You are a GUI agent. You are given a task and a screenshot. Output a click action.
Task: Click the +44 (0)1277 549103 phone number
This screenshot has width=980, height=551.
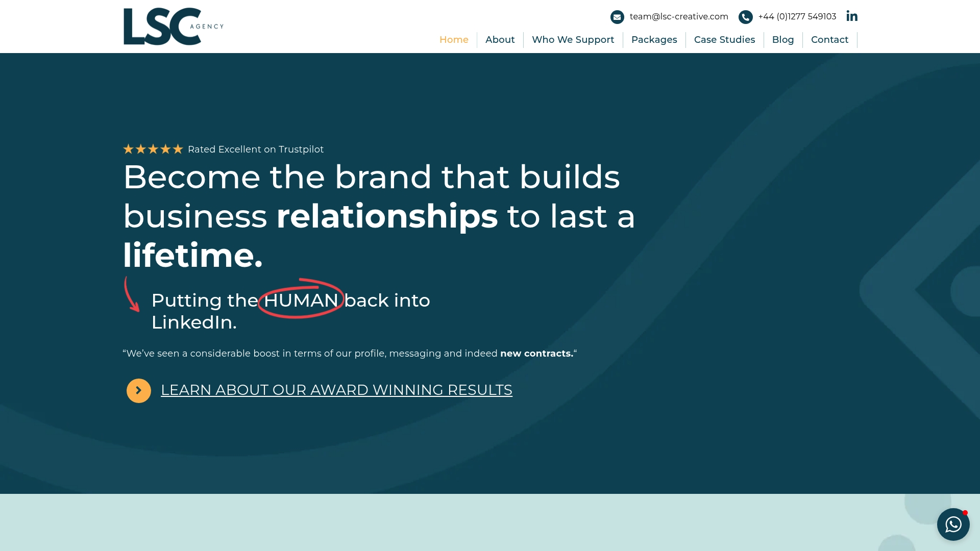pos(797,16)
